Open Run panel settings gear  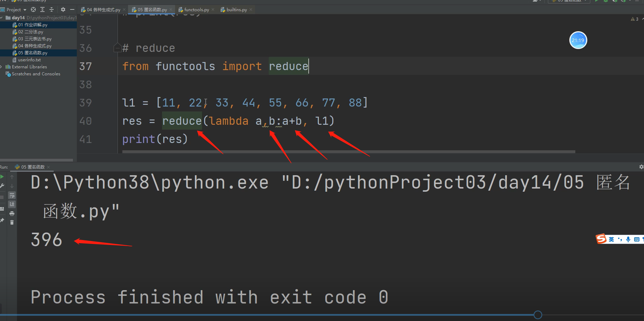click(x=641, y=167)
